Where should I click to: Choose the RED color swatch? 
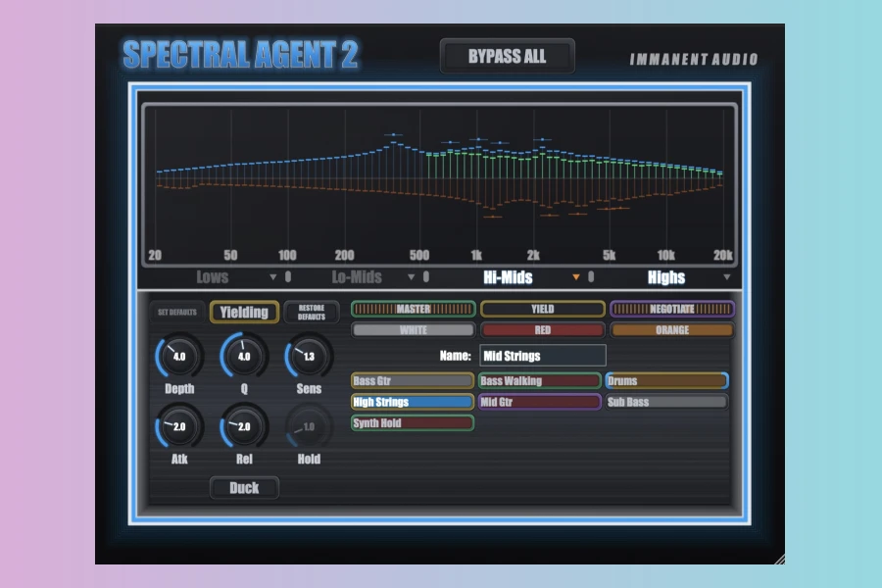[x=543, y=330]
